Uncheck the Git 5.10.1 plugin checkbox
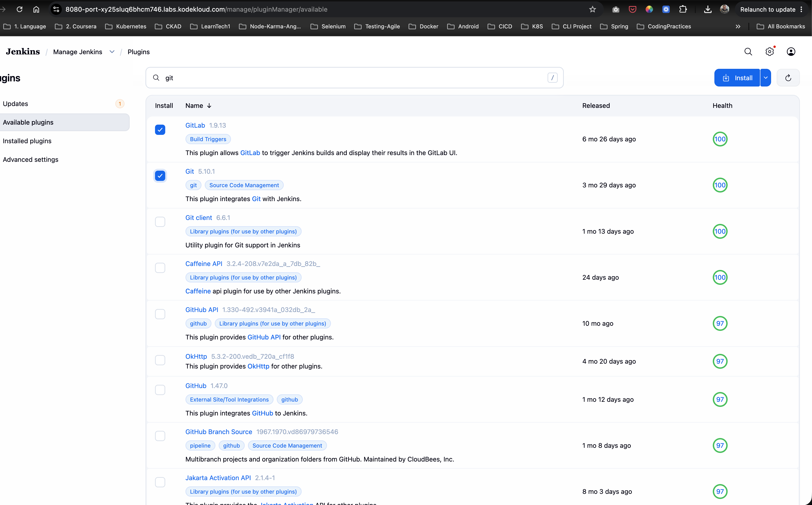This screenshot has width=812, height=505. tap(160, 176)
